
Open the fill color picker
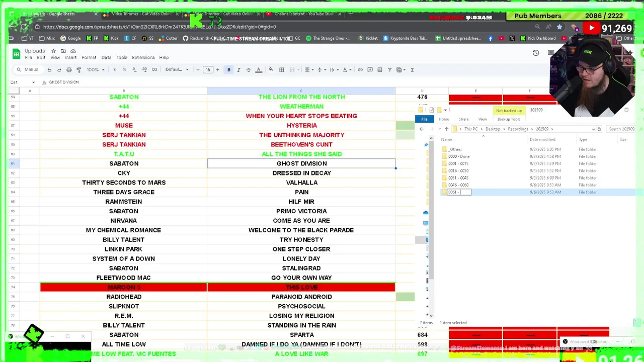coord(271,70)
